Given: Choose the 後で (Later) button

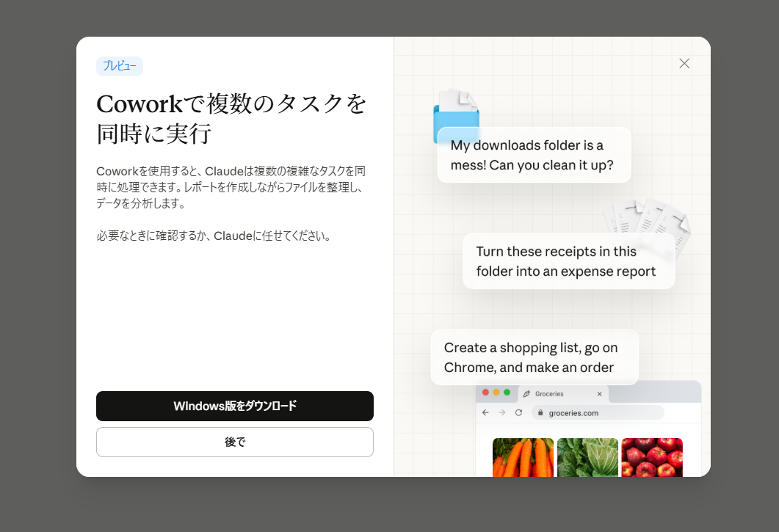Looking at the screenshot, I should pos(235,442).
